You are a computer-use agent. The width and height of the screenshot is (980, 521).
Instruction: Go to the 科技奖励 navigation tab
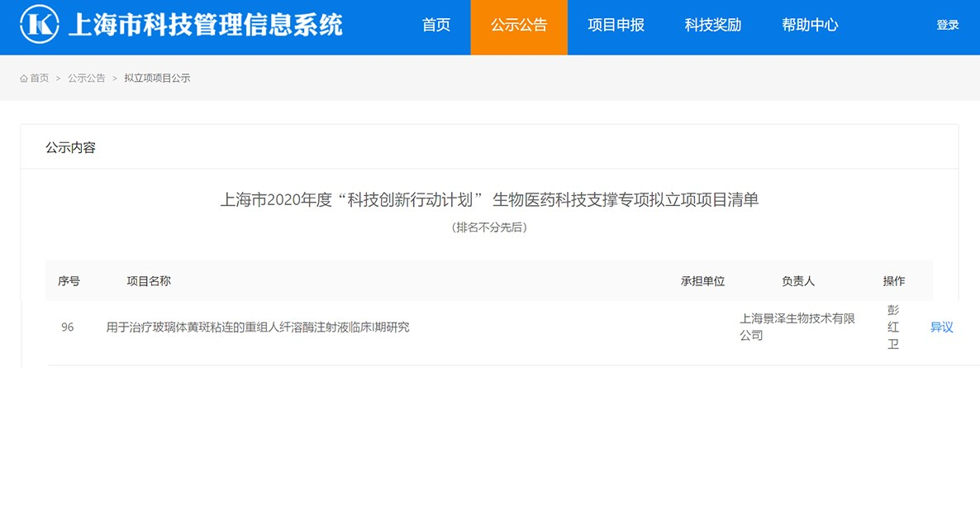pos(712,25)
